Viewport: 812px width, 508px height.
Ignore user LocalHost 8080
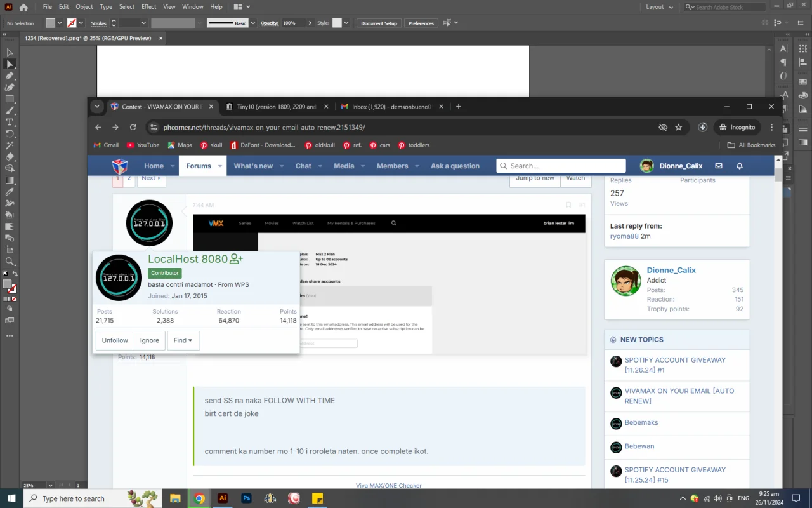[x=150, y=340]
